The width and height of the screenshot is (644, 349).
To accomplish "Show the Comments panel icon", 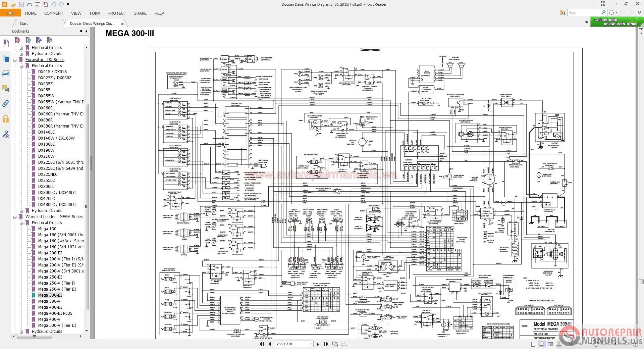I will [6, 88].
